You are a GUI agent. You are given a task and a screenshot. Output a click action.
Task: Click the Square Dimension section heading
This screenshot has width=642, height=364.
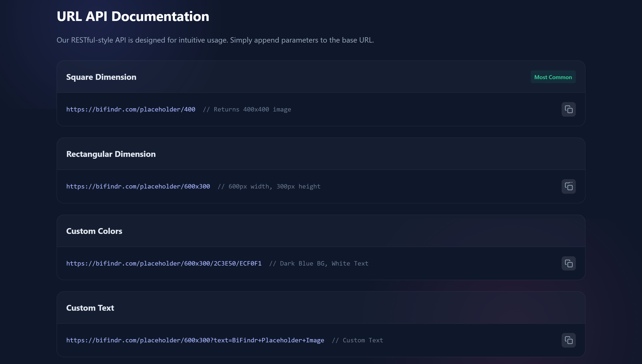pyautogui.click(x=101, y=77)
